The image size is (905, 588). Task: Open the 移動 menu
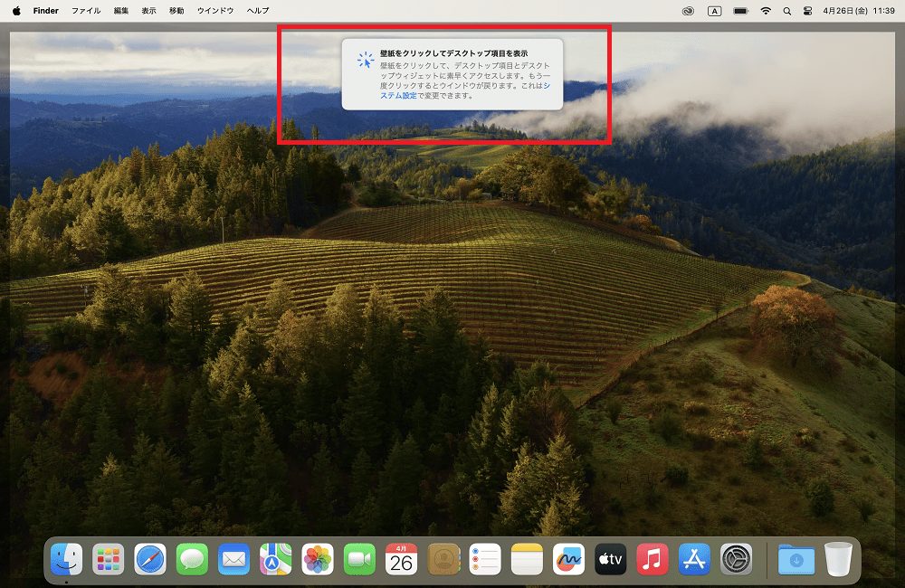pyautogui.click(x=176, y=10)
